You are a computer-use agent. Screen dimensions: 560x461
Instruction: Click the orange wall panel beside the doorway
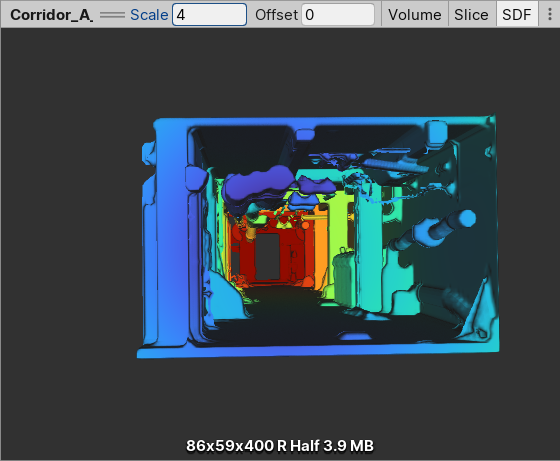click(x=321, y=246)
